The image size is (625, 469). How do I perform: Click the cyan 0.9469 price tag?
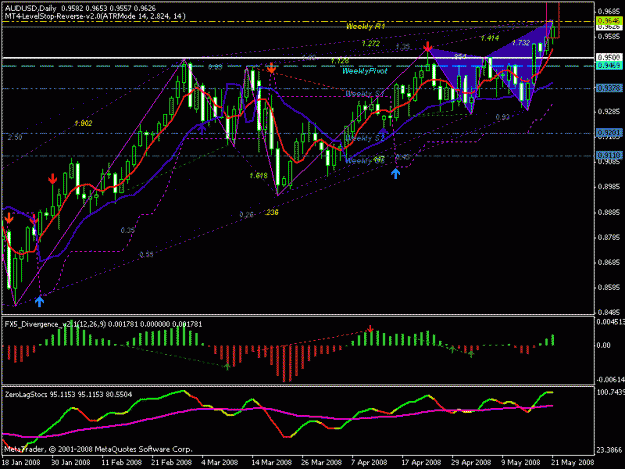tap(609, 65)
